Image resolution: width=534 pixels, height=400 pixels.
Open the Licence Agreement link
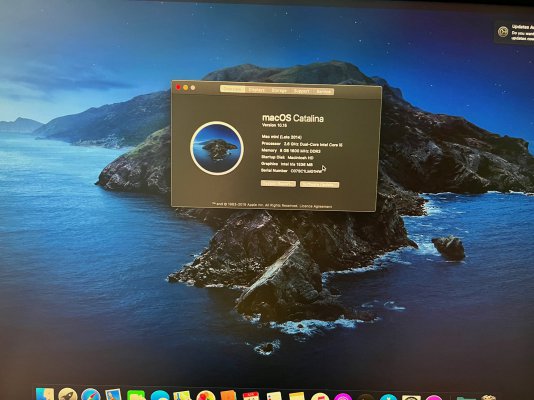click(x=315, y=206)
